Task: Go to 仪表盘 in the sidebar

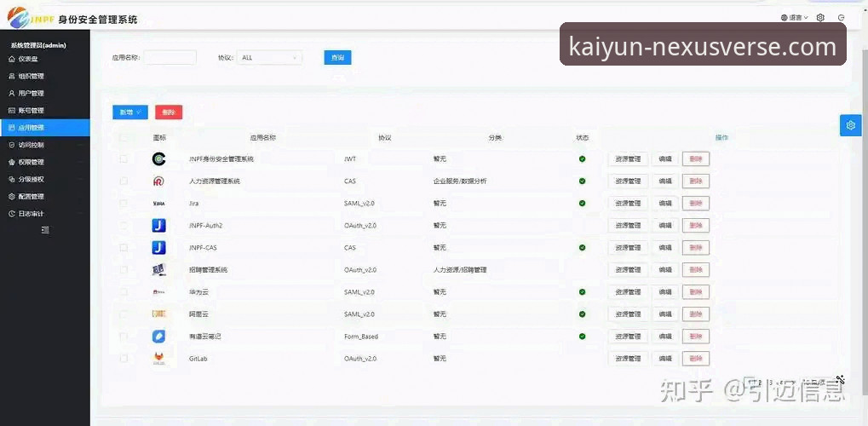Action: [45, 59]
